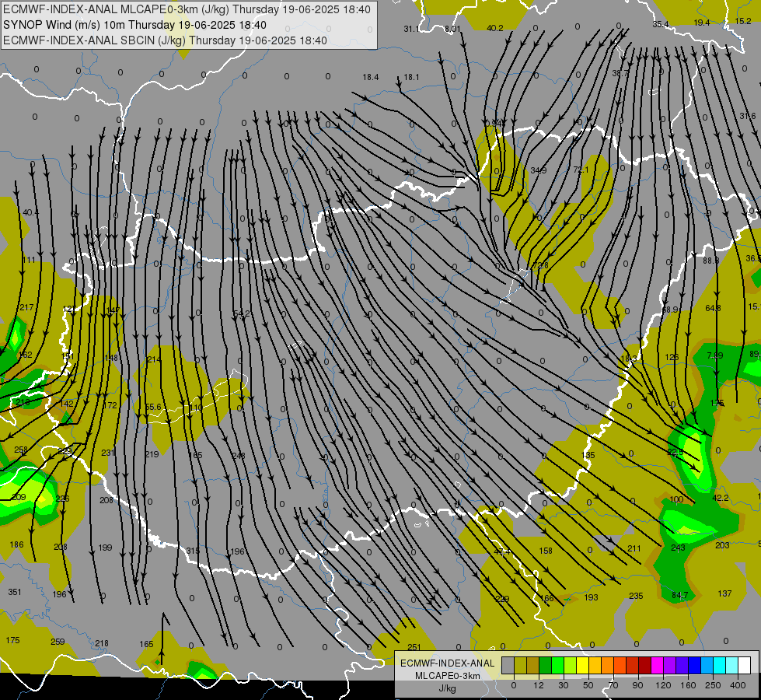The height and width of the screenshot is (700, 761).
Task: Click the legend tick value 400
Action: tap(738, 685)
